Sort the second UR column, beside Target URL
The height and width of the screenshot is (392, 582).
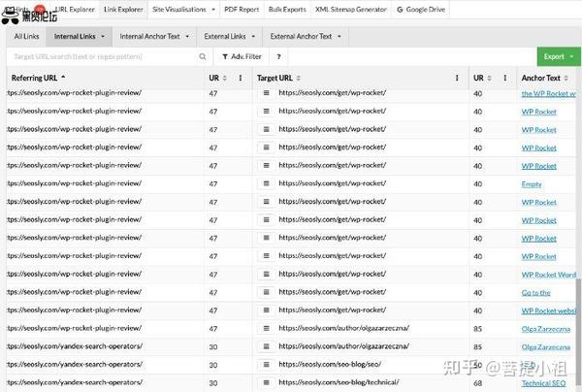coord(489,78)
